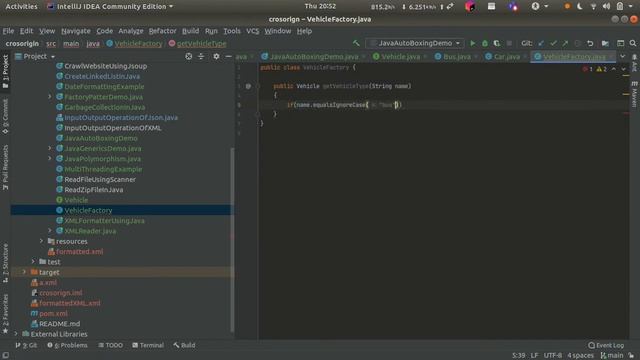Click the UTF-8 encoding in status bar
The width and height of the screenshot is (640, 360).
553,356
